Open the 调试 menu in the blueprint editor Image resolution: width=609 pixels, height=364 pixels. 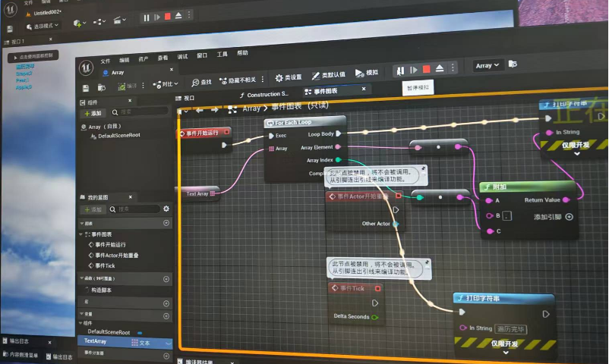point(182,57)
